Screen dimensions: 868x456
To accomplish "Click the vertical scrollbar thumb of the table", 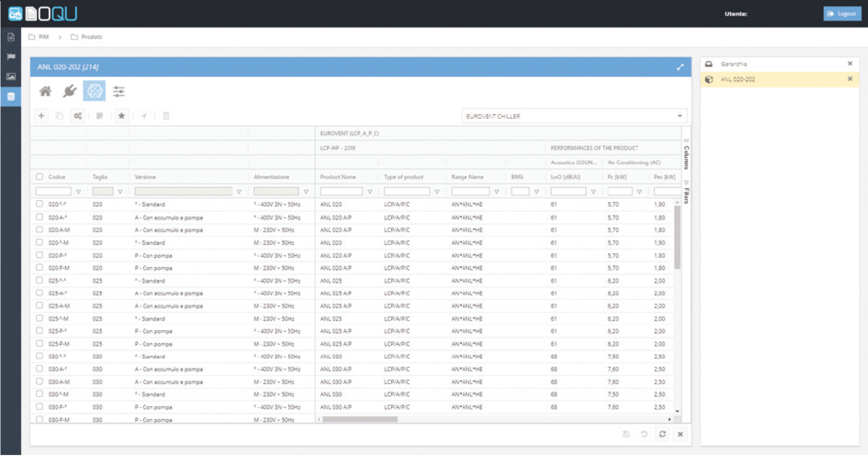I will [x=677, y=237].
